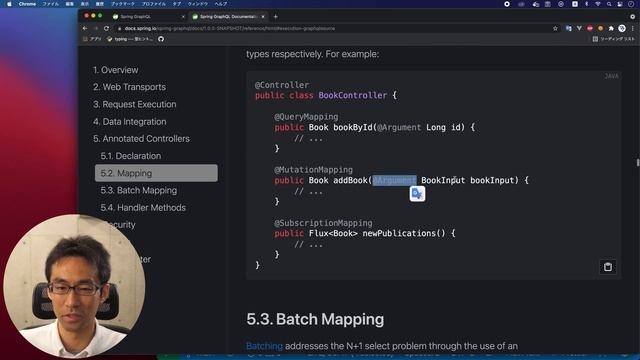This screenshot has width=640, height=360.
Task: Open the ファイル menu
Action: click(x=51, y=4)
